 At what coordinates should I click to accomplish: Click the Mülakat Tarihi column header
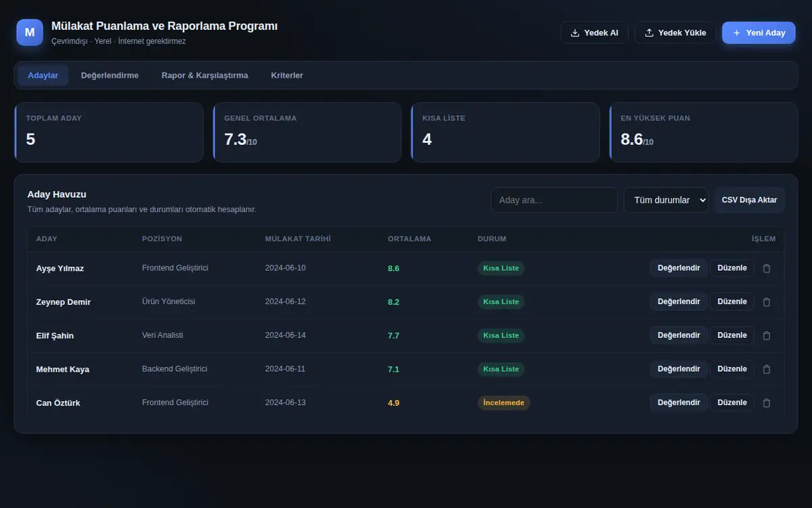298,239
